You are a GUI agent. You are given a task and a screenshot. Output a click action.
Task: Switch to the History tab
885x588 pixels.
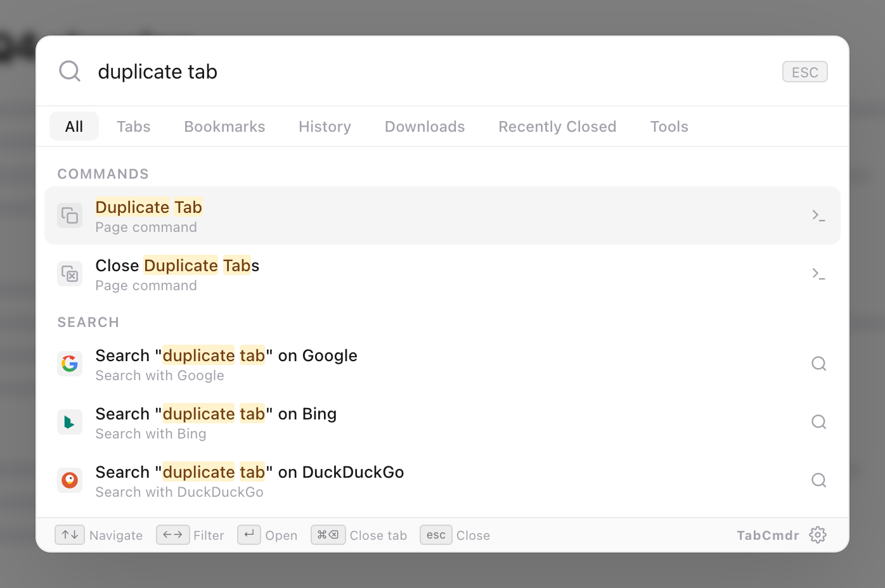pos(325,127)
